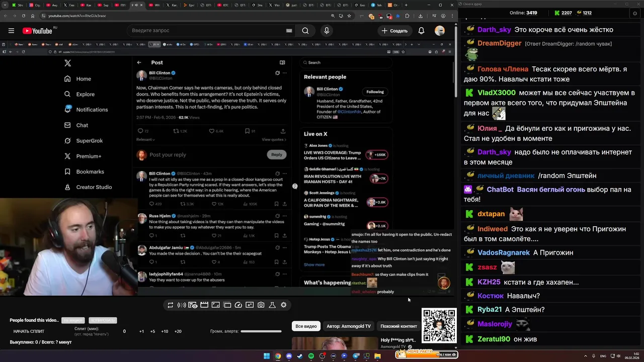Select the Автор: Asmongold TV chip
This screenshot has height=362, width=644.
coord(349,326)
